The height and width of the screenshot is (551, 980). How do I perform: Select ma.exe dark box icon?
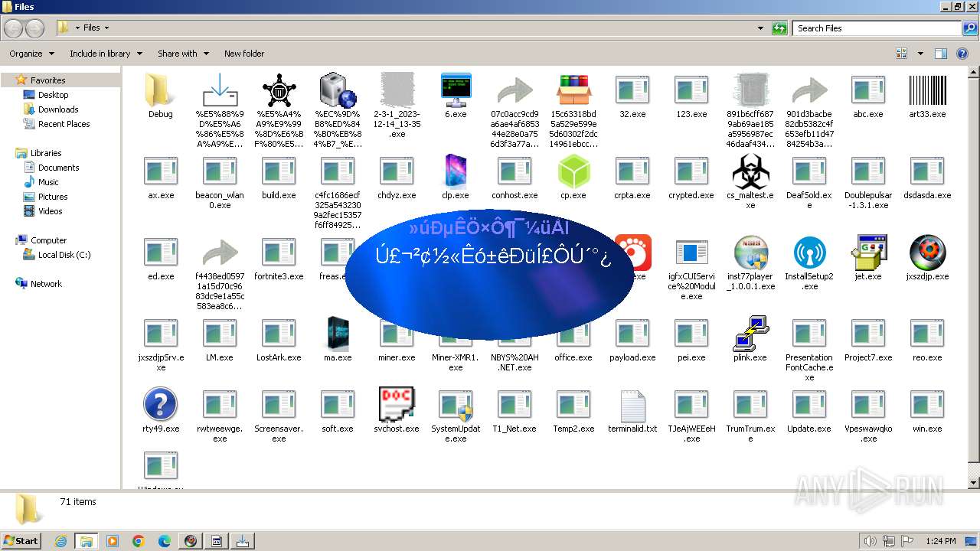click(338, 334)
